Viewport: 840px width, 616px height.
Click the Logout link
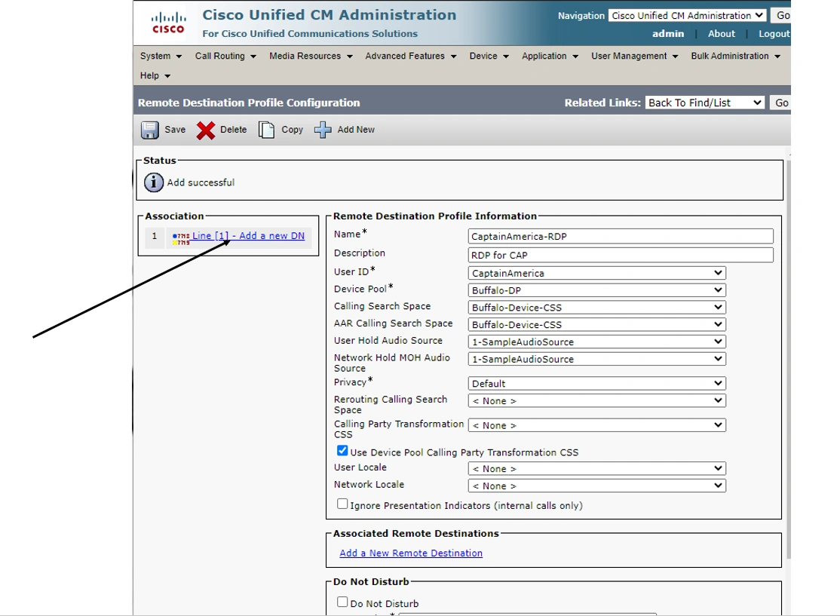pos(774,34)
